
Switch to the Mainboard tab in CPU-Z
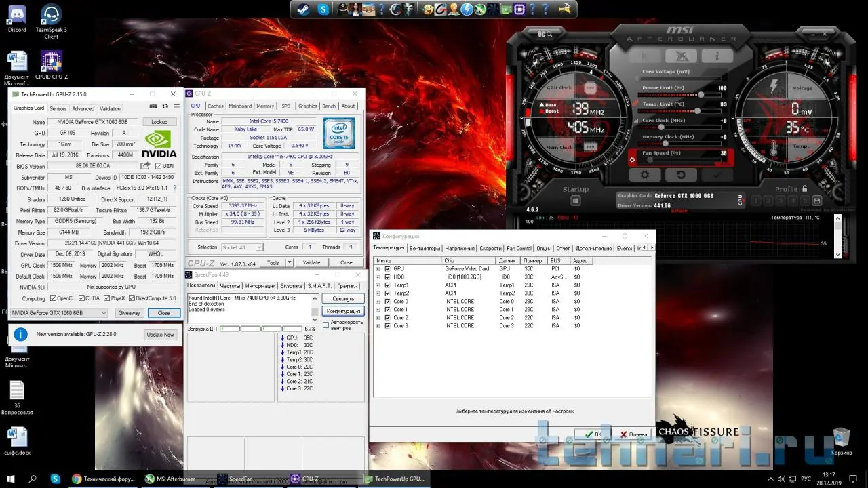pyautogui.click(x=240, y=106)
